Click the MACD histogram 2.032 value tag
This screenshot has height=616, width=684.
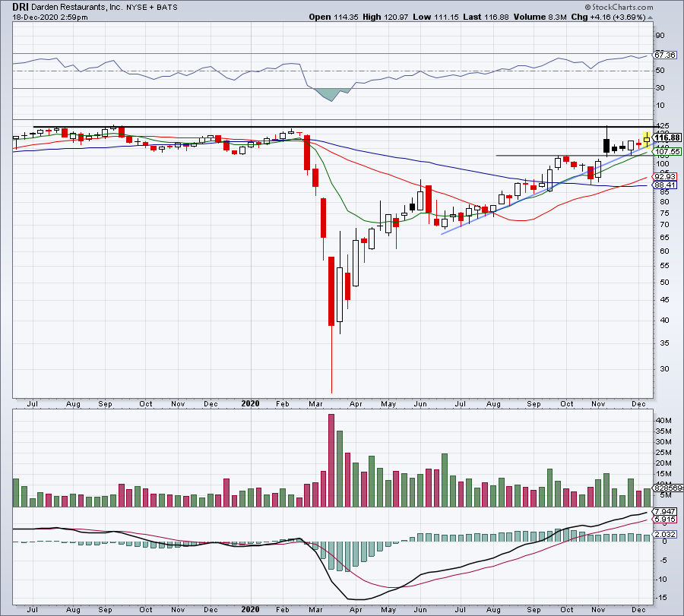pyautogui.click(x=665, y=534)
